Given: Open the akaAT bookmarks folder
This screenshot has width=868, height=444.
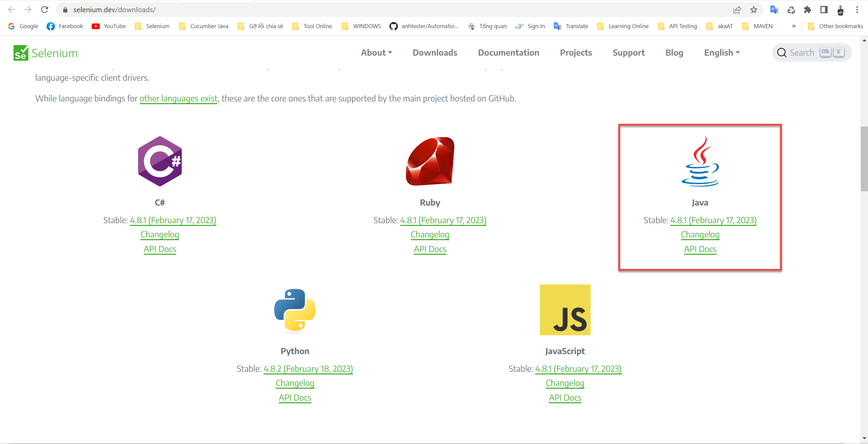Looking at the screenshot, I should click(719, 26).
